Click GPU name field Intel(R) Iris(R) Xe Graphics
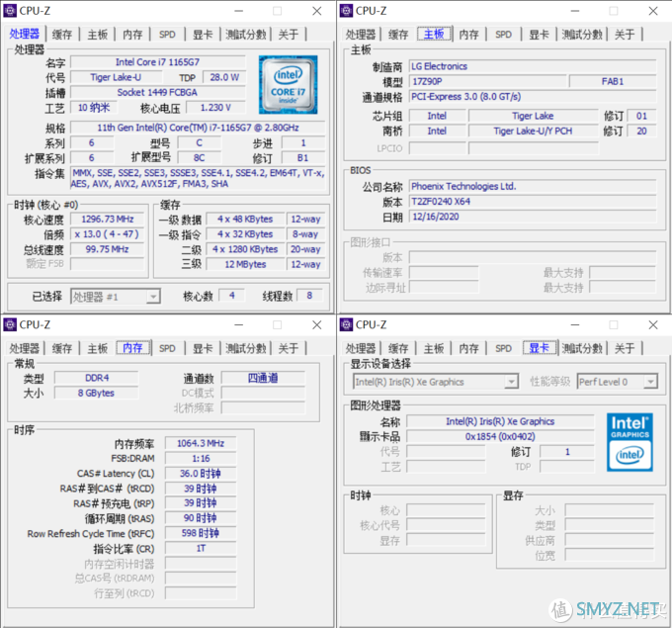This screenshot has width=672, height=628. coord(500,421)
